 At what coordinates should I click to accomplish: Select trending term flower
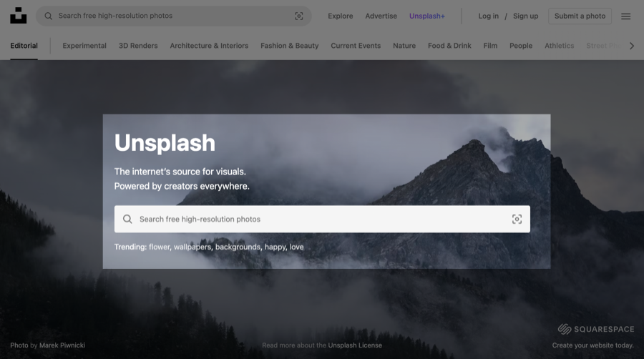point(160,247)
